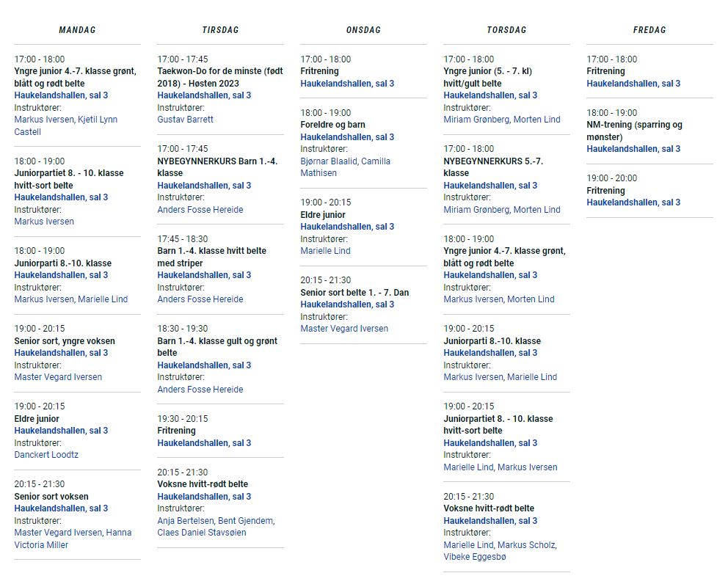Click the MANDAG column header
Viewport: 728px width, 584px height.
coord(77,29)
